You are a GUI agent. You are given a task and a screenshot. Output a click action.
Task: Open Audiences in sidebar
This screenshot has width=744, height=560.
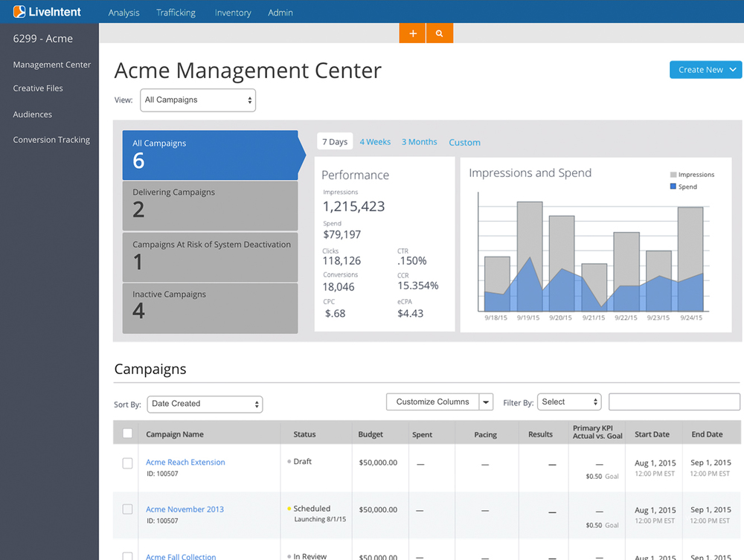[32, 115]
